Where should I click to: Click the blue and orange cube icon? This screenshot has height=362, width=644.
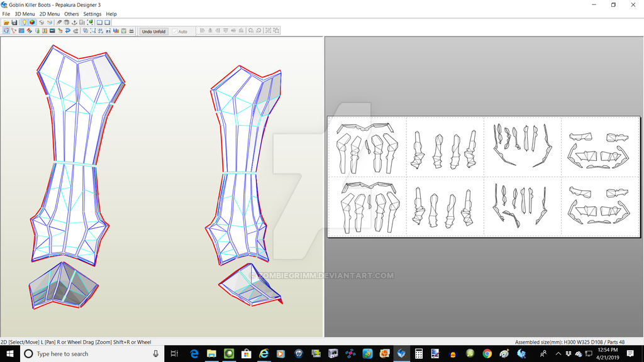click(49, 23)
